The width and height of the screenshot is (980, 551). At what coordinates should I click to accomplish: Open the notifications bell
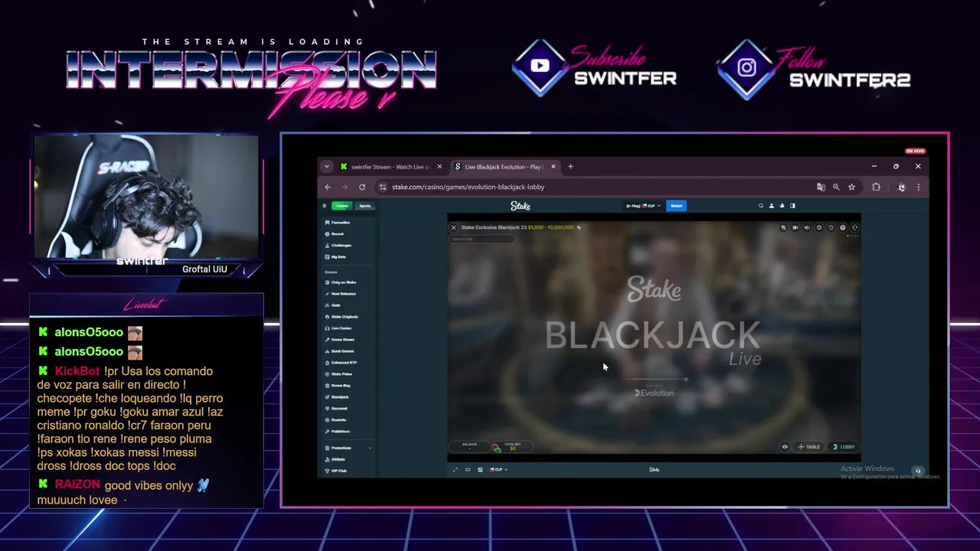pyautogui.click(x=782, y=206)
